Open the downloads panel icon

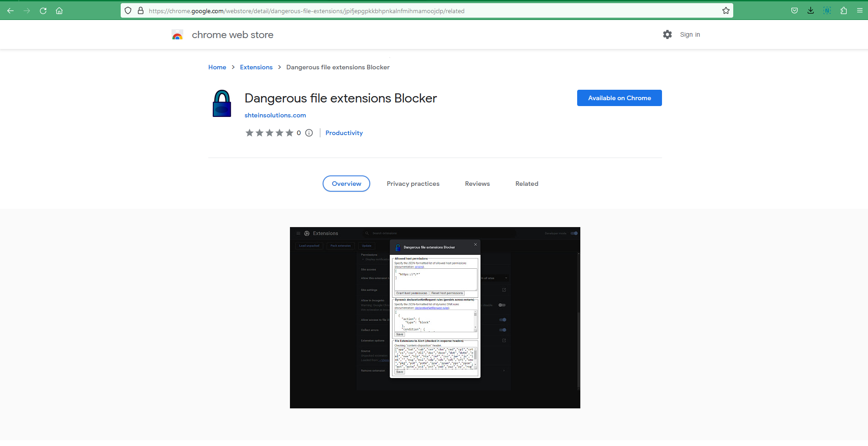tap(810, 11)
